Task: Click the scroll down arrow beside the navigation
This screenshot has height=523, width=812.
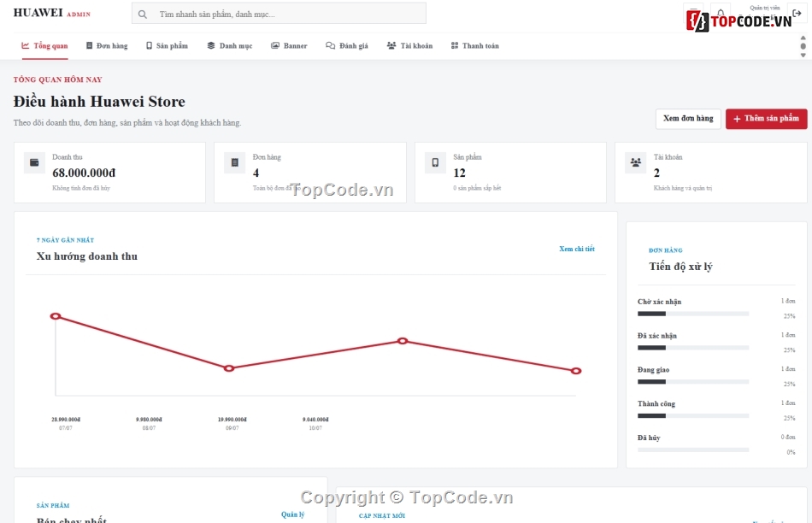Action: pyautogui.click(x=803, y=55)
